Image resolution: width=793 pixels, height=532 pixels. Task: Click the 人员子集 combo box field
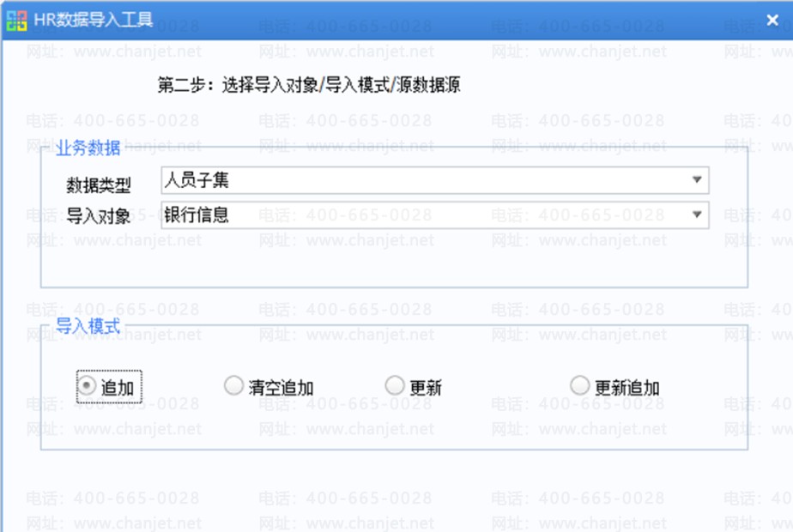point(421,180)
